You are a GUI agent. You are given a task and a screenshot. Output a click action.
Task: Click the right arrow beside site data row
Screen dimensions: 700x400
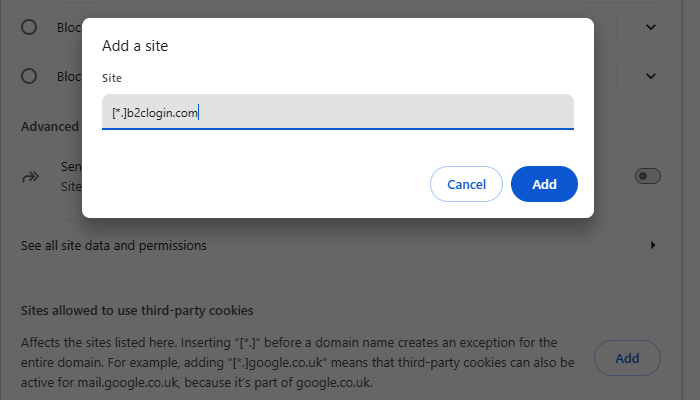point(653,245)
